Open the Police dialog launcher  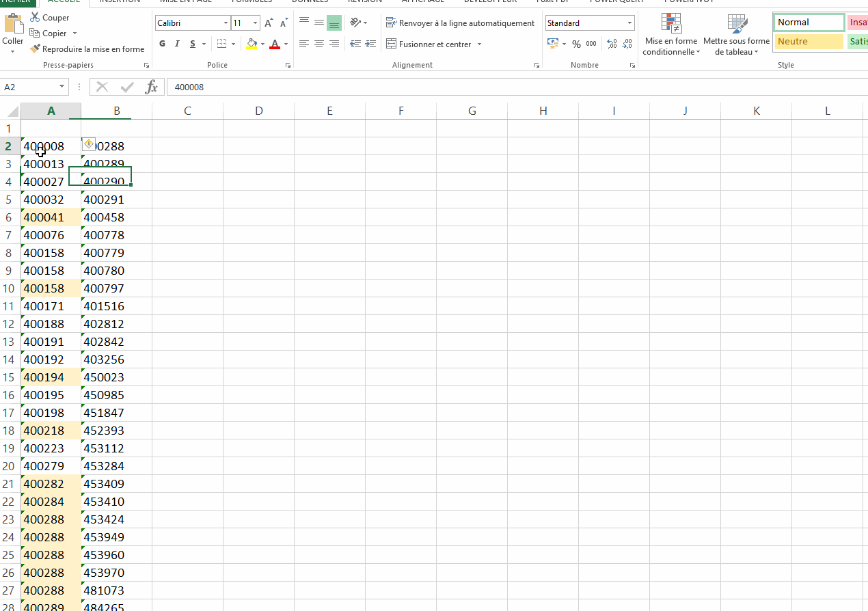[288, 66]
